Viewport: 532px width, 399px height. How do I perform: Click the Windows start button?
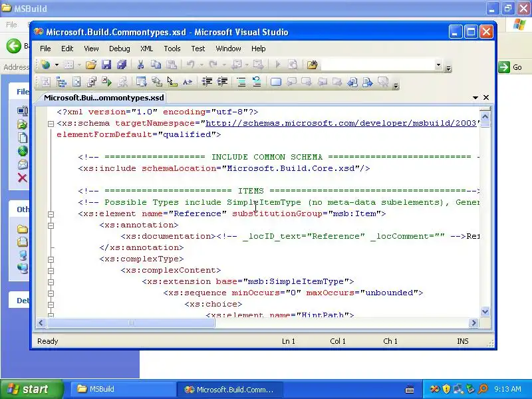(31, 389)
